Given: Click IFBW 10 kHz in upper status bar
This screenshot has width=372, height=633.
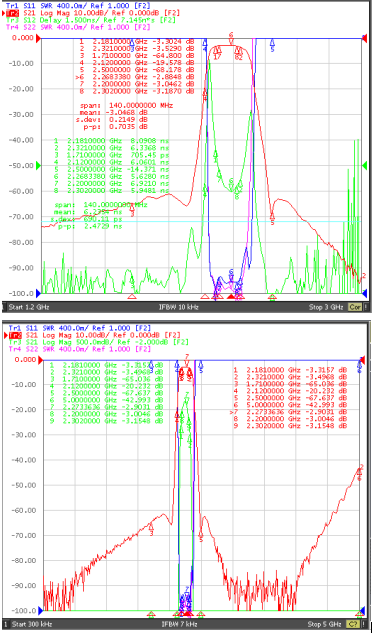Looking at the screenshot, I should [179, 307].
